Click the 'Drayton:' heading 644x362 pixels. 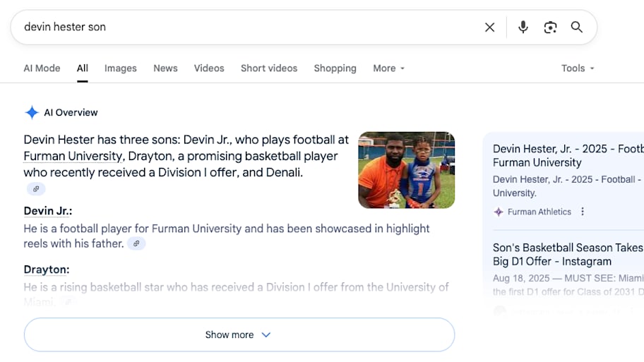(47, 270)
